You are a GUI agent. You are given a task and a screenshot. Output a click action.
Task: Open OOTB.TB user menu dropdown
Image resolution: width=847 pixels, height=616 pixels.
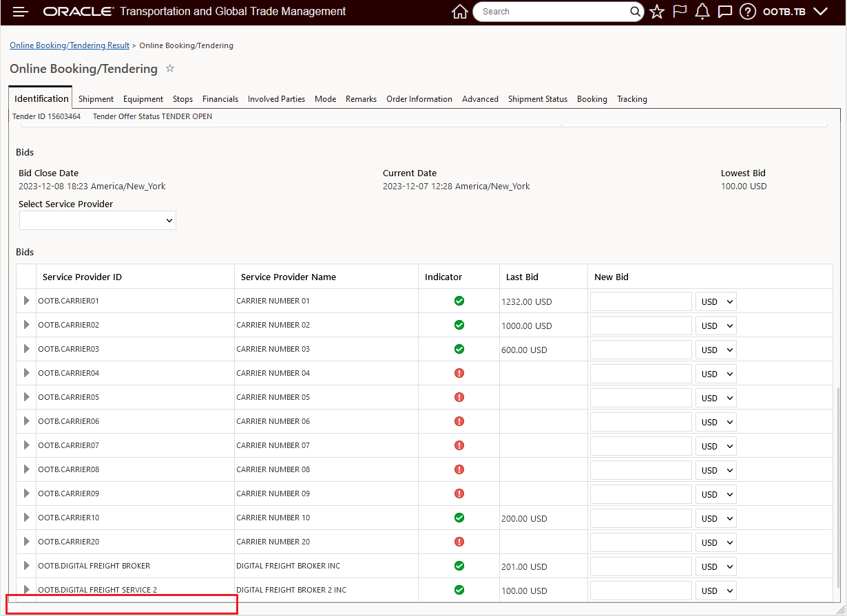795,12
